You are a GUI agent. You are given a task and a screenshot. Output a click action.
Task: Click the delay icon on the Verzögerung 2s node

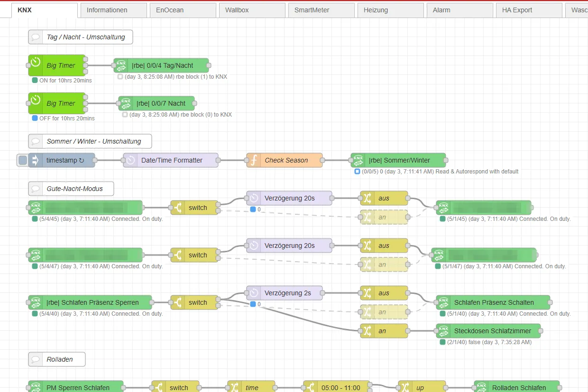tap(254, 293)
